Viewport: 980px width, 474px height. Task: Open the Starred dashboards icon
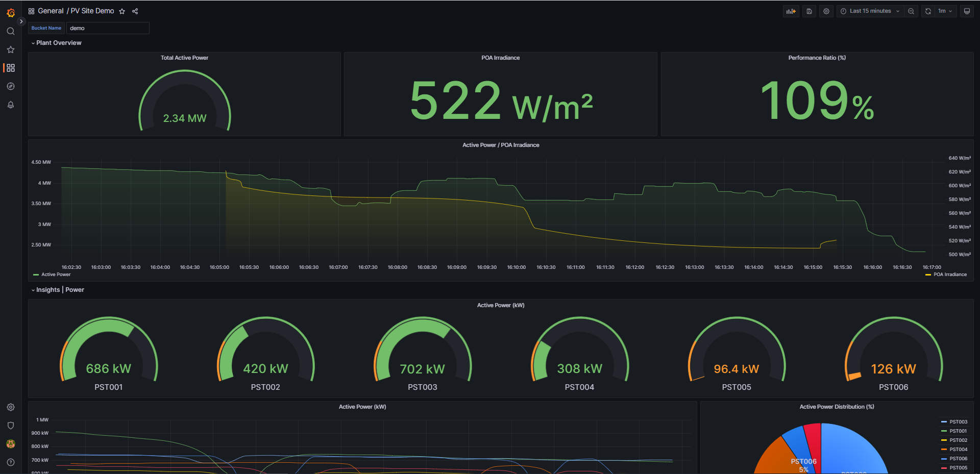(x=11, y=49)
